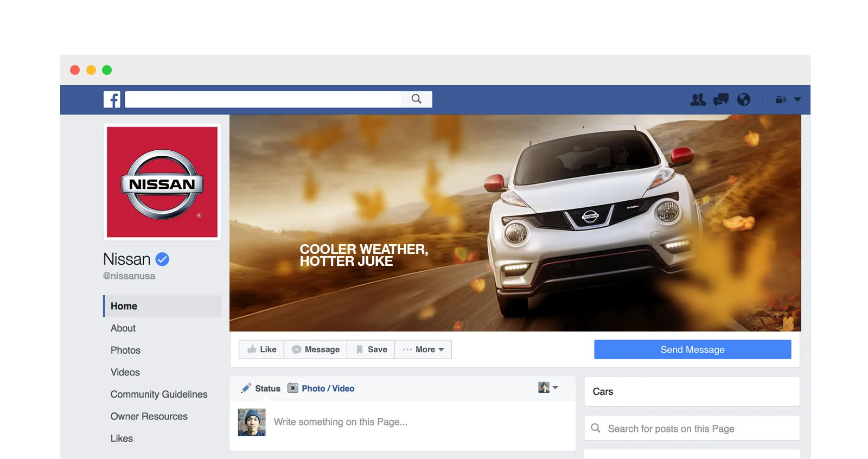Click the blue Send Message button
Screen dimensions: 868x459
pos(692,349)
